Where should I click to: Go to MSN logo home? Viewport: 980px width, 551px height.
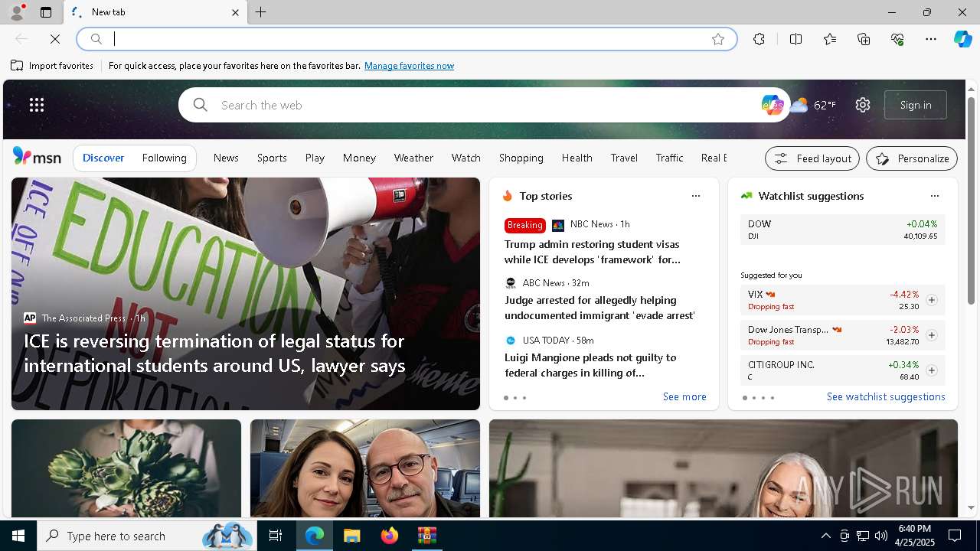coord(37,157)
